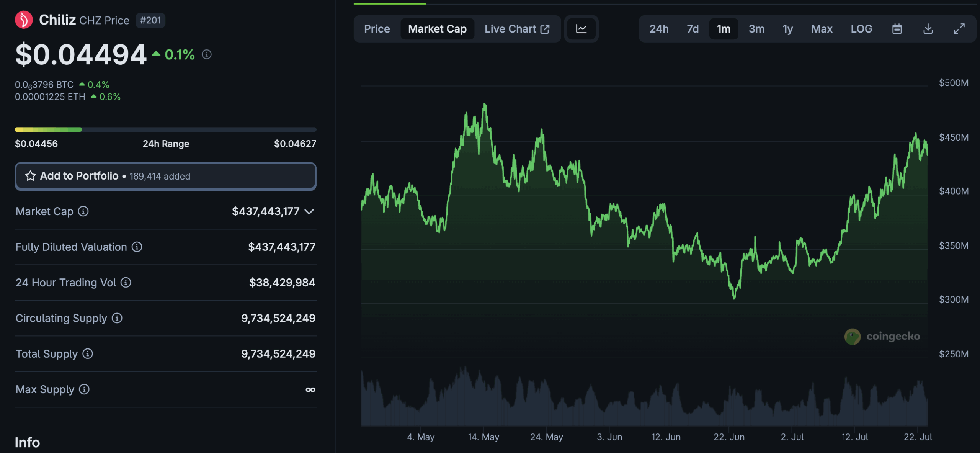
Task: Click the chart peak near 14. May
Action: point(485,105)
